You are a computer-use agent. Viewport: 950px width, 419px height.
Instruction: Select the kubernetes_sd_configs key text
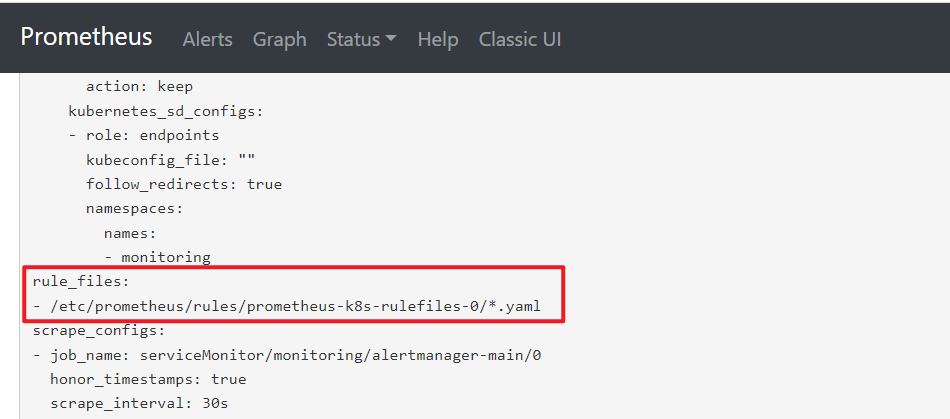click(165, 110)
